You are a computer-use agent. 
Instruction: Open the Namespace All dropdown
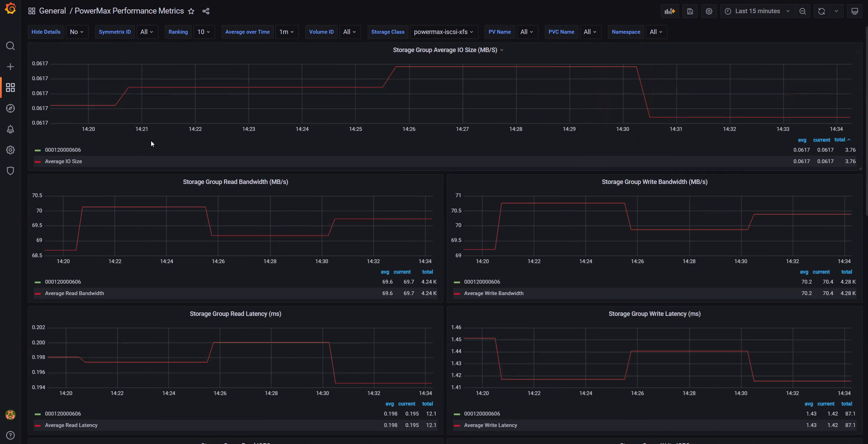tap(656, 32)
